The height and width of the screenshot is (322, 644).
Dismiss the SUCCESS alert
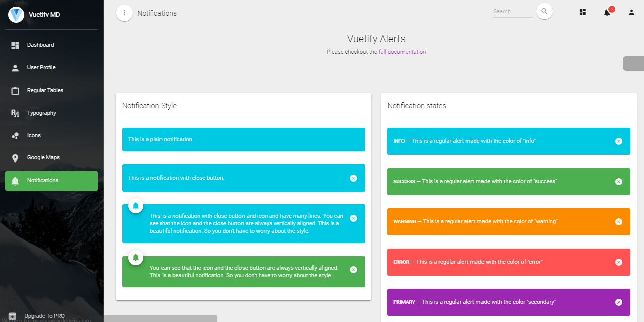click(619, 182)
